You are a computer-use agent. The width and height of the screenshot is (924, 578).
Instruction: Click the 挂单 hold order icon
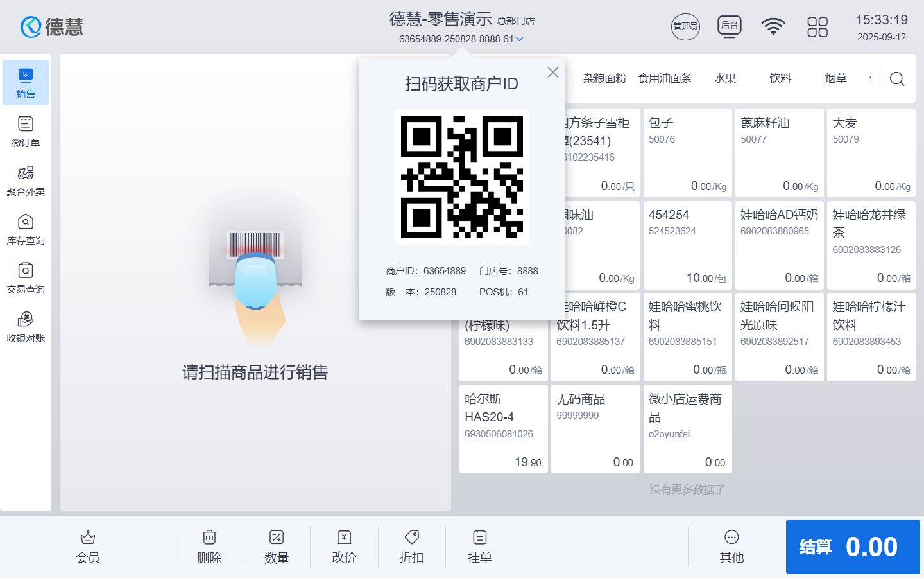[479, 537]
